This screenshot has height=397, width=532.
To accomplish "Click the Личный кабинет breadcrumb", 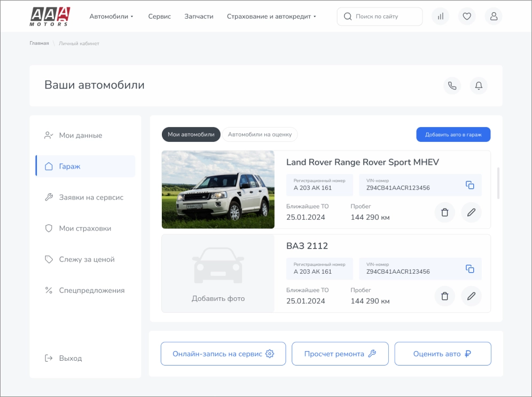I will 79,43.
